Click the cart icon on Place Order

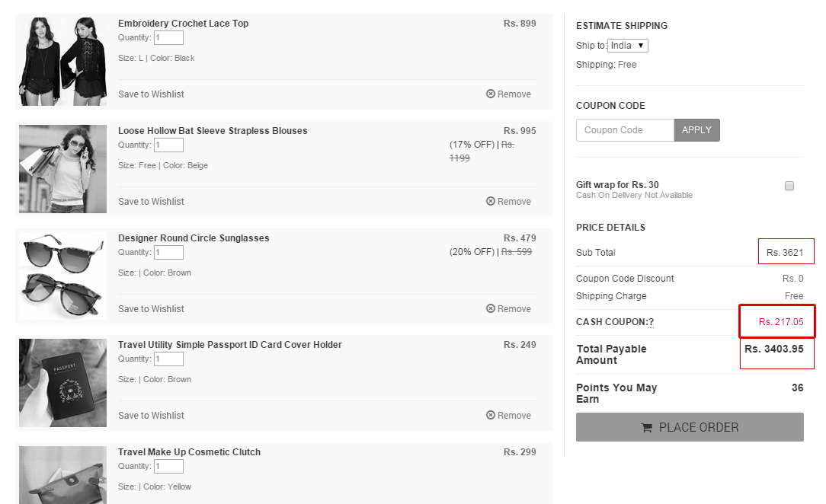[x=646, y=428]
